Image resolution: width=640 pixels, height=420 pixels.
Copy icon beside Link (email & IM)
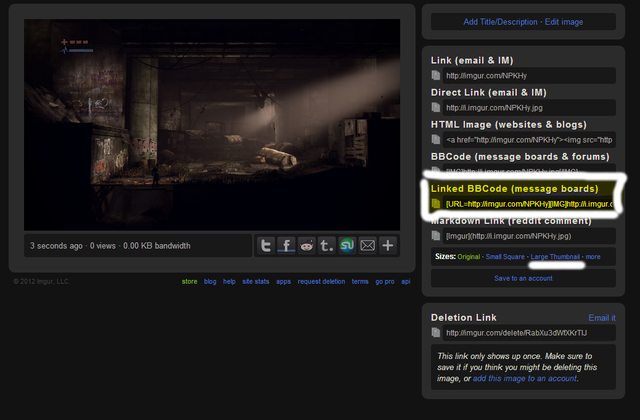click(436, 76)
